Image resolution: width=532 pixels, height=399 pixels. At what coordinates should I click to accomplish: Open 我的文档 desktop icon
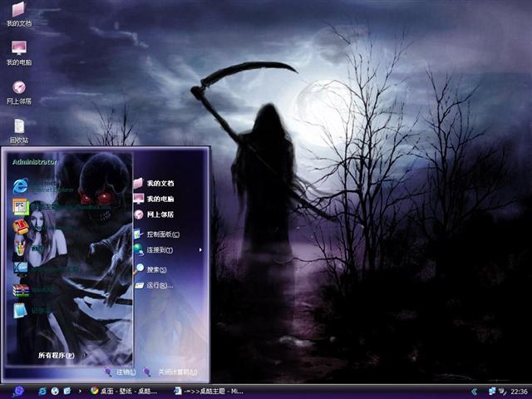point(18,12)
